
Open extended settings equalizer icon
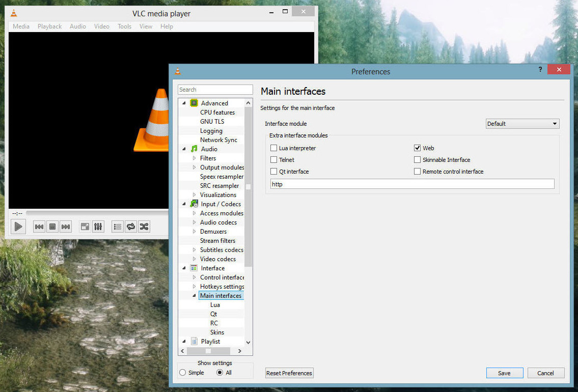98,227
